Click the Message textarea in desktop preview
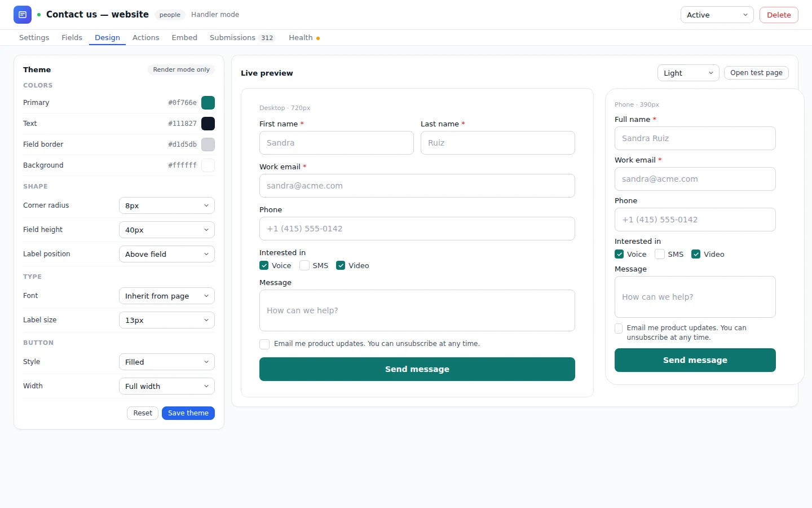Screen dimensions: 812x508 417,310
